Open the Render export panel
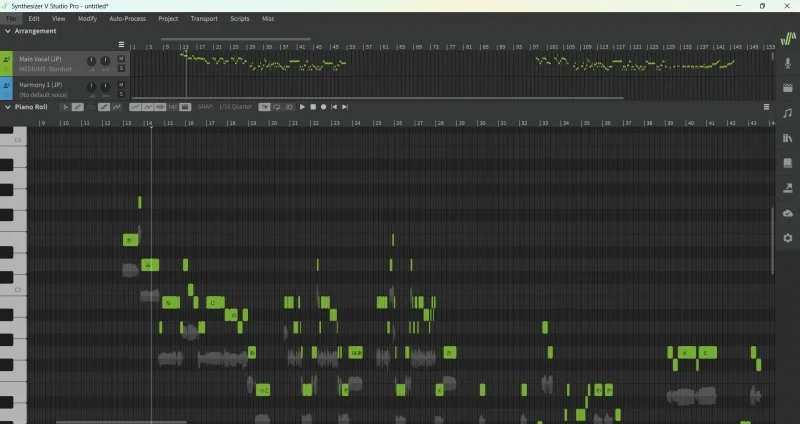Image resolution: width=800 pixels, height=424 pixels. tap(788, 188)
